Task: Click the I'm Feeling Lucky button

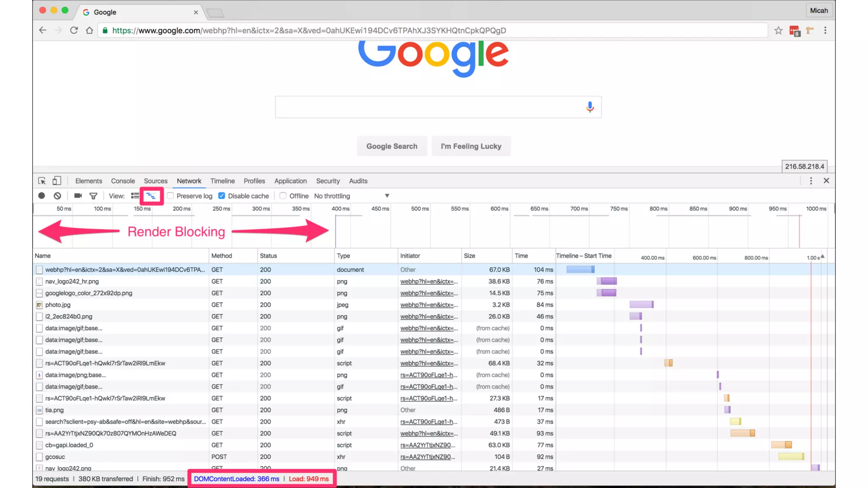Action: [471, 146]
